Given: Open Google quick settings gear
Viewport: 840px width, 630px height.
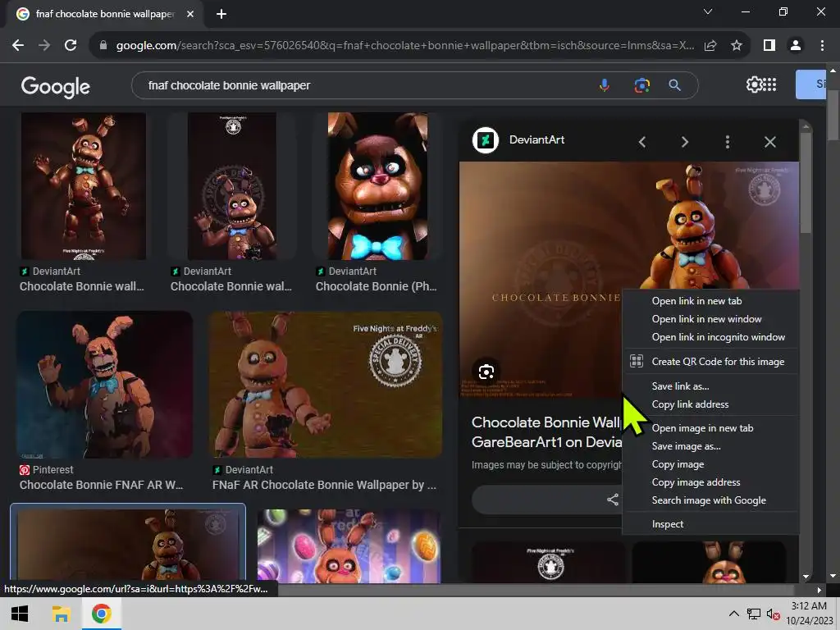Looking at the screenshot, I should coord(754,84).
